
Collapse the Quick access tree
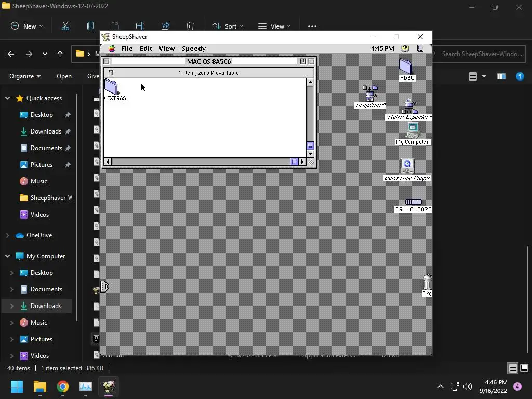pyautogui.click(x=7, y=98)
